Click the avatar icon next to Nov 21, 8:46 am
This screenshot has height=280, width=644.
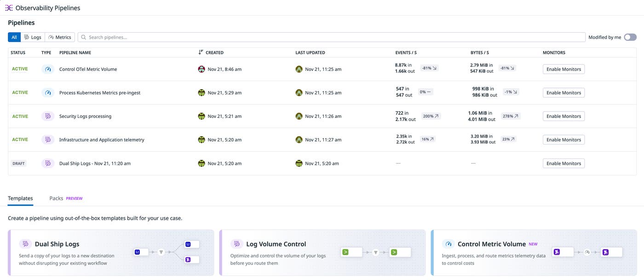tap(201, 69)
